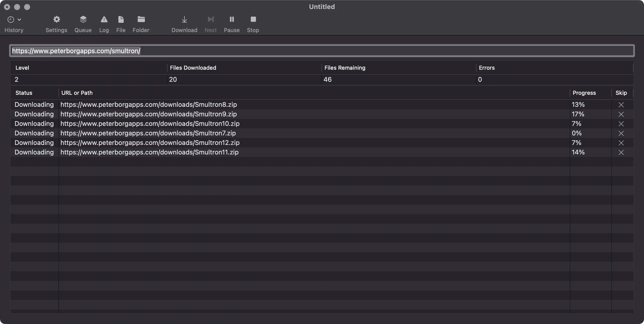Image resolution: width=644 pixels, height=324 pixels.
Task: Skip the Smultron7.zip download
Action: tap(621, 133)
